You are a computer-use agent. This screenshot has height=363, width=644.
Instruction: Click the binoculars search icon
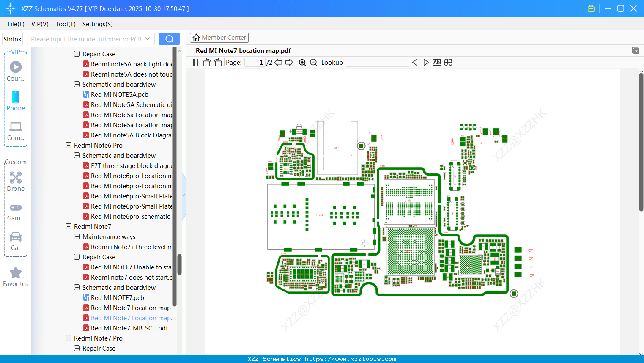pyautogui.click(x=448, y=63)
